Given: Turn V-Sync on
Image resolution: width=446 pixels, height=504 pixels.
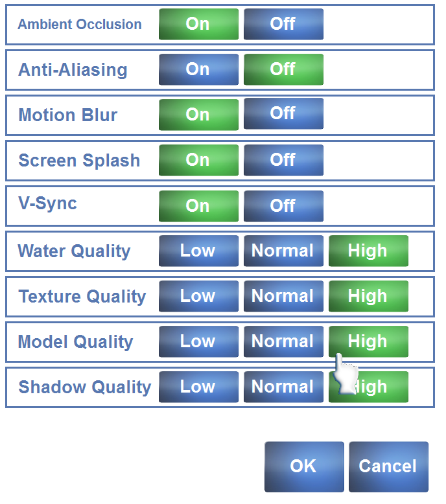Looking at the screenshot, I should [198, 206].
